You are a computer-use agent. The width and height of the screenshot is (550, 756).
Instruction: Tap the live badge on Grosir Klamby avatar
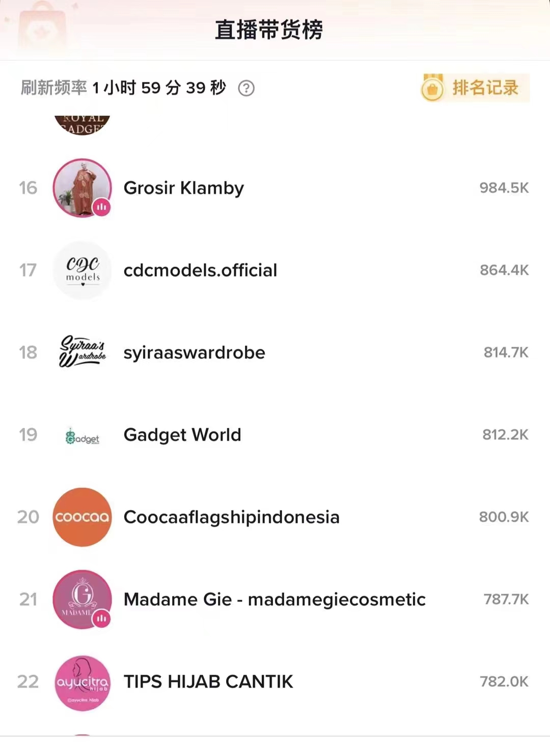[102, 207]
